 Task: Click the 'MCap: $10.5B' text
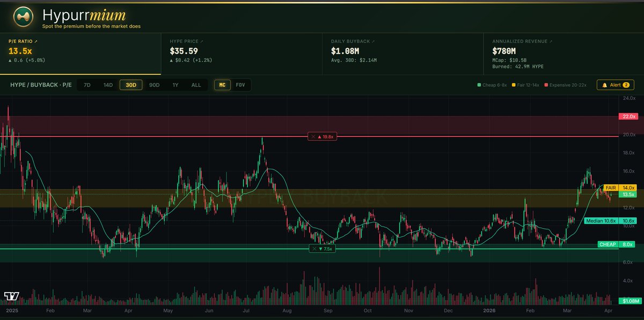(x=510, y=61)
